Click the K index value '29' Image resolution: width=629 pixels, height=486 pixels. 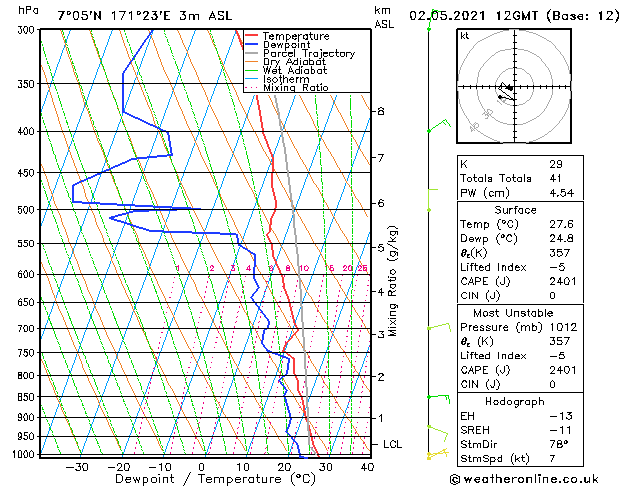pos(556,164)
